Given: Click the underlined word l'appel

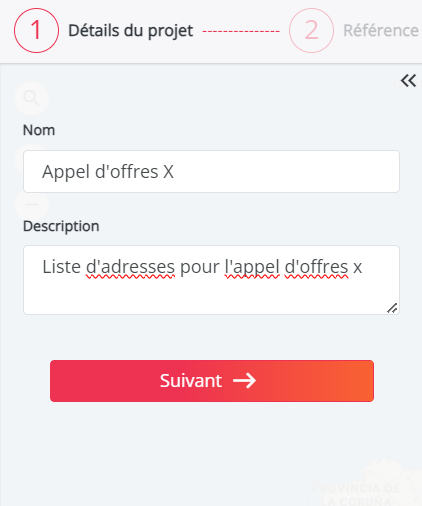Looking at the screenshot, I should click(x=252, y=267).
